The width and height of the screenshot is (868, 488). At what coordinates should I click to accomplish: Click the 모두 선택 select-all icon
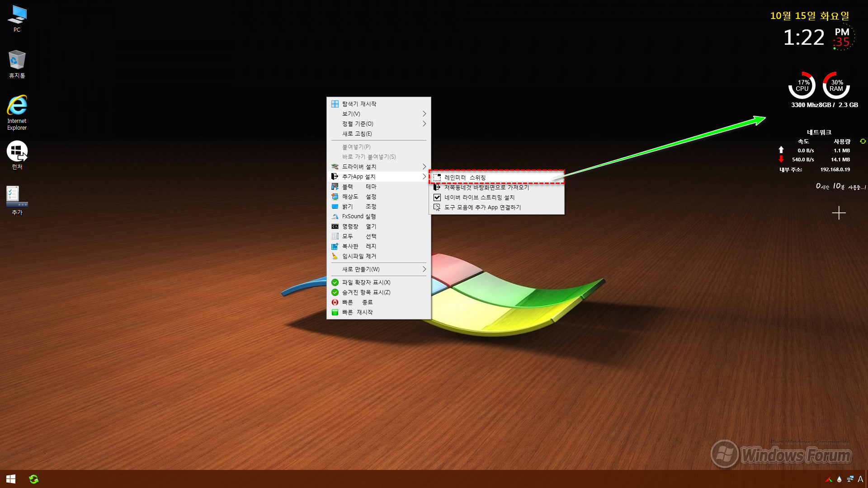coord(335,236)
